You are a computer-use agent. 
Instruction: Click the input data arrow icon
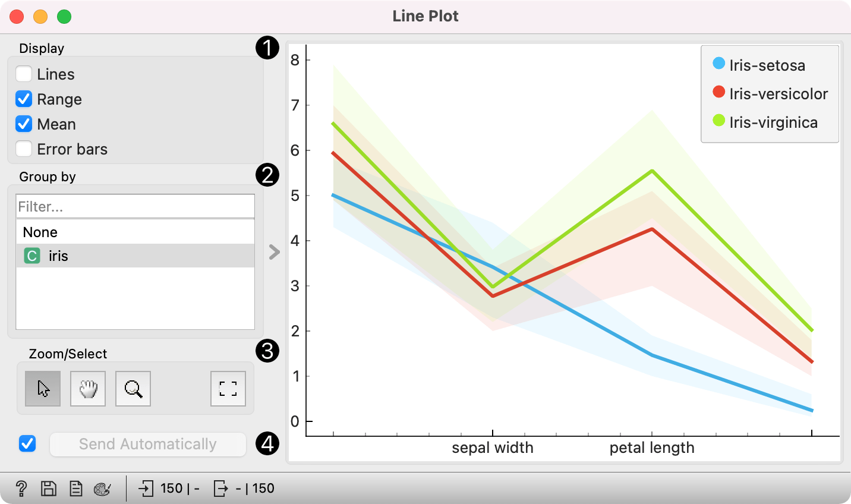tap(146, 489)
